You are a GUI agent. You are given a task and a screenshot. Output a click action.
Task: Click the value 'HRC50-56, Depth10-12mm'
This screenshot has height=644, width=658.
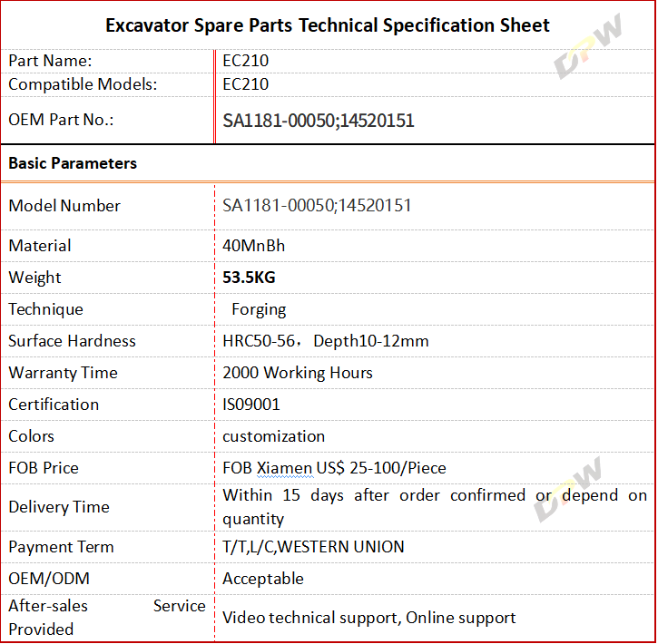(x=326, y=341)
